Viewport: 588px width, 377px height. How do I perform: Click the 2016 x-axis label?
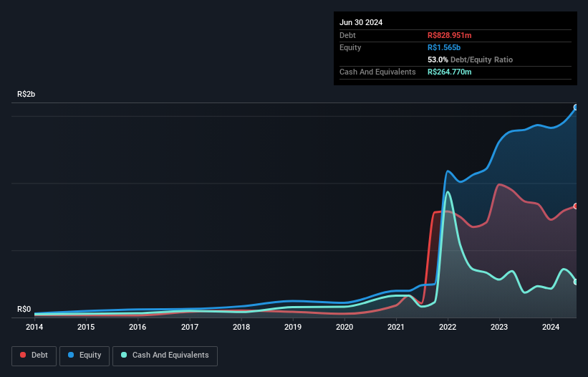pyautogui.click(x=138, y=327)
